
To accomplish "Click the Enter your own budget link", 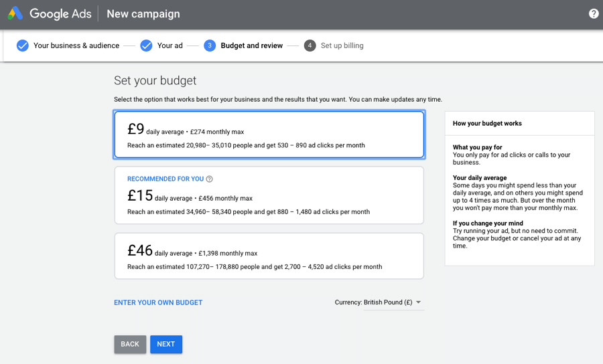I will click(x=158, y=302).
